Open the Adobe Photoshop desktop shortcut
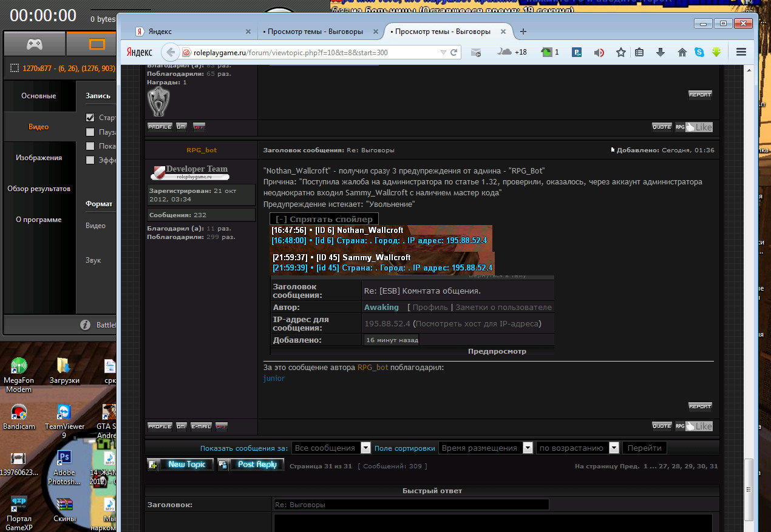The height and width of the screenshot is (532, 771). [64, 468]
